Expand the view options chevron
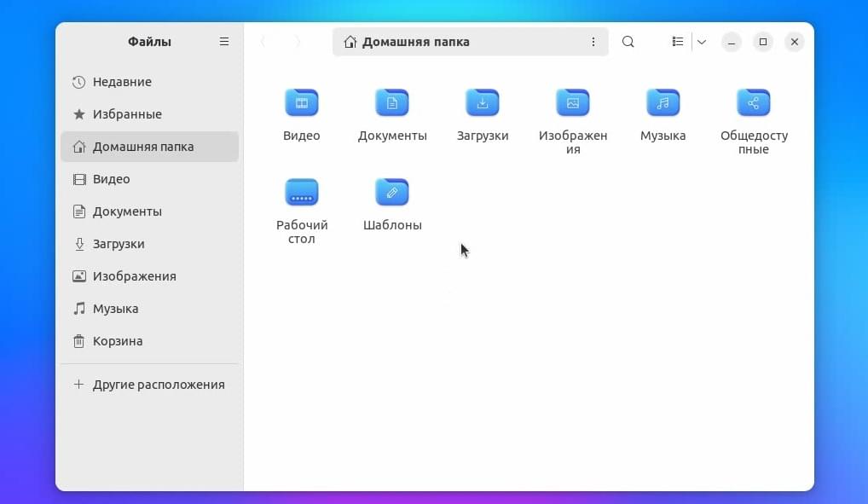Screen dimensions: 868x504 [x=702, y=42]
